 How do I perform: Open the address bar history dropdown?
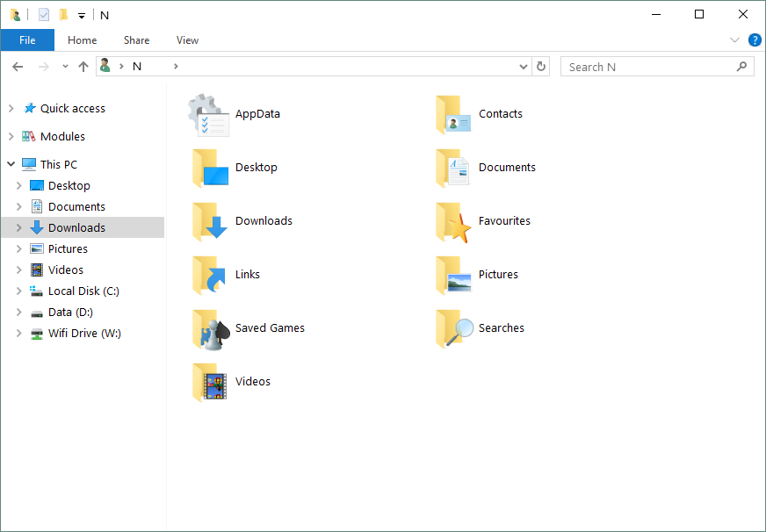[524, 67]
